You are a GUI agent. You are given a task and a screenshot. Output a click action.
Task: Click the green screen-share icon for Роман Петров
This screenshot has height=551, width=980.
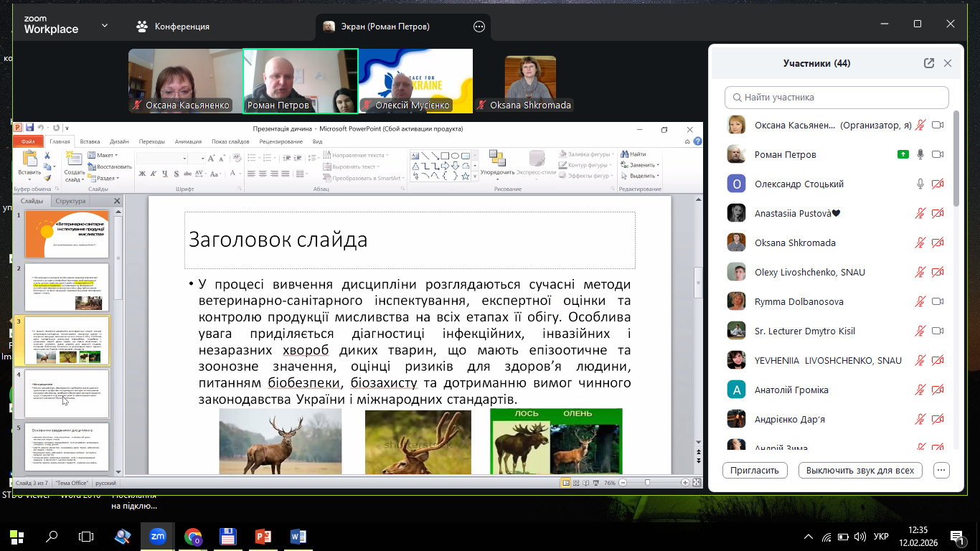coord(903,154)
